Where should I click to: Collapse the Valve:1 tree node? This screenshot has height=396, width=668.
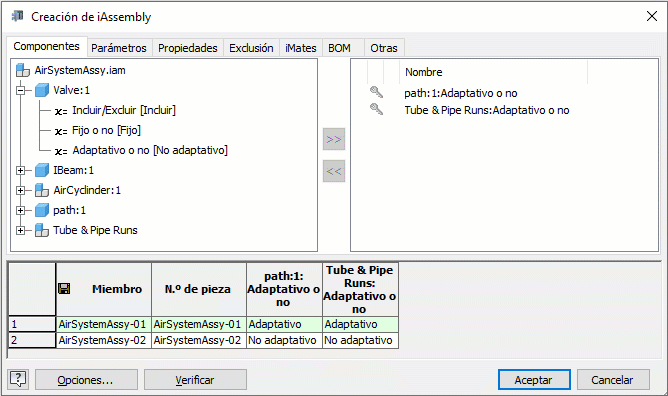click(x=20, y=90)
